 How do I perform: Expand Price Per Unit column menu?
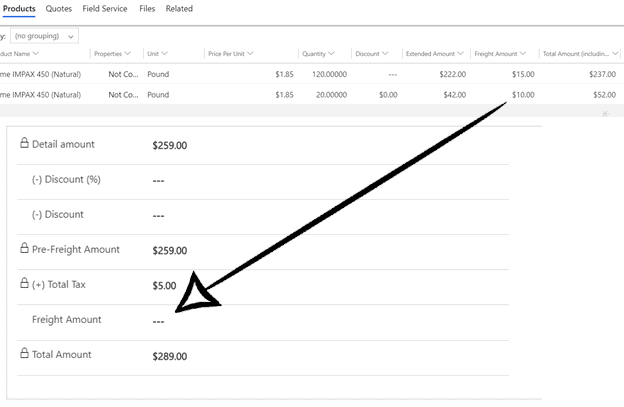click(250, 53)
